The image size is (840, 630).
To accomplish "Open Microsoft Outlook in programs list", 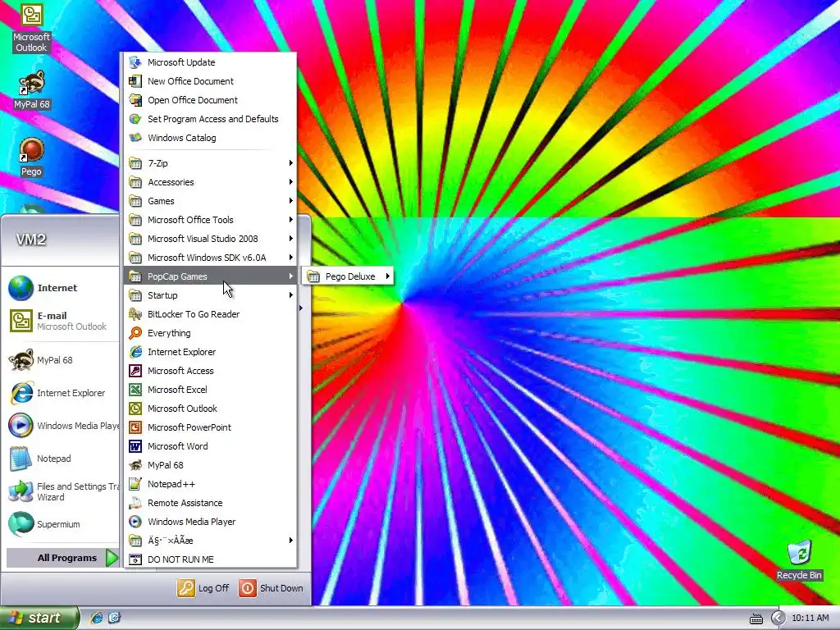I will (209, 409).
